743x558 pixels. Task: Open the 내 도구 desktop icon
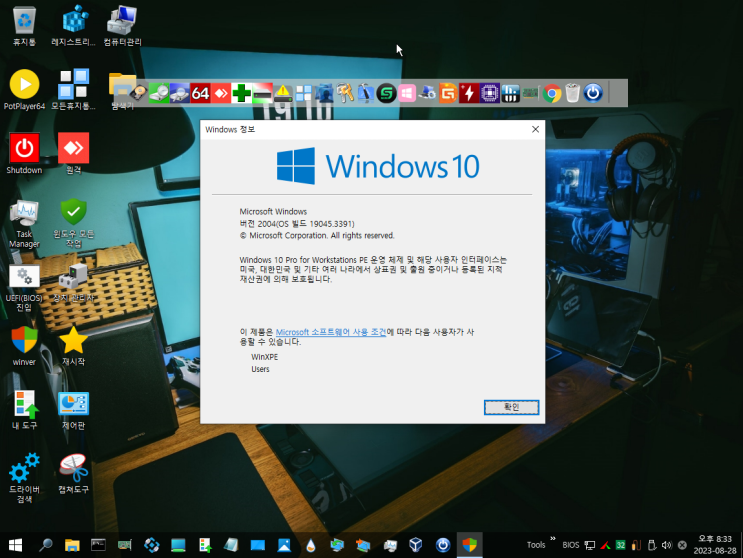pos(24,410)
